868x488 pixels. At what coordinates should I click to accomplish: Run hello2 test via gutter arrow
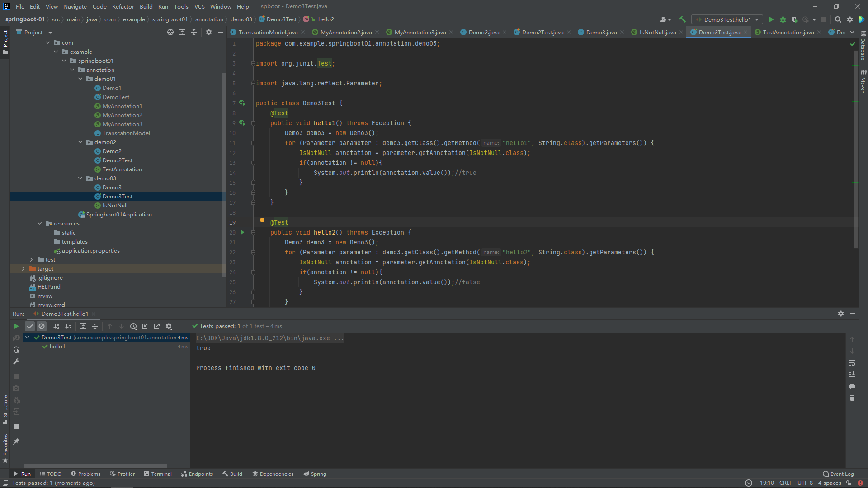click(x=242, y=232)
